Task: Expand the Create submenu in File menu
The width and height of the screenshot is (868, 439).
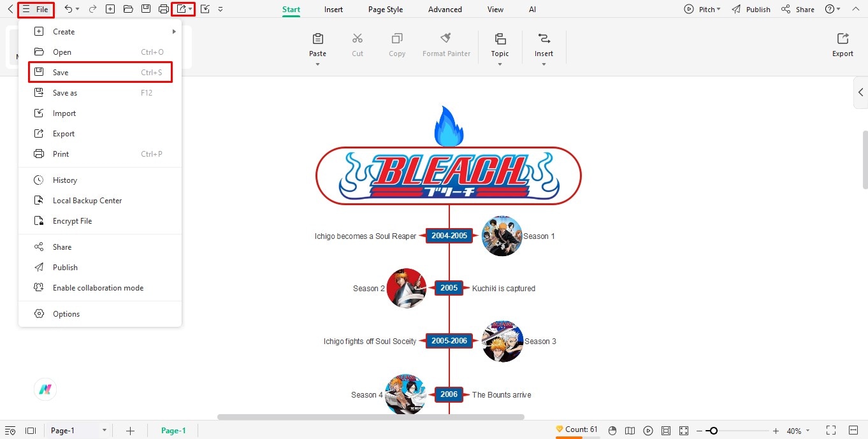Action: click(x=100, y=31)
